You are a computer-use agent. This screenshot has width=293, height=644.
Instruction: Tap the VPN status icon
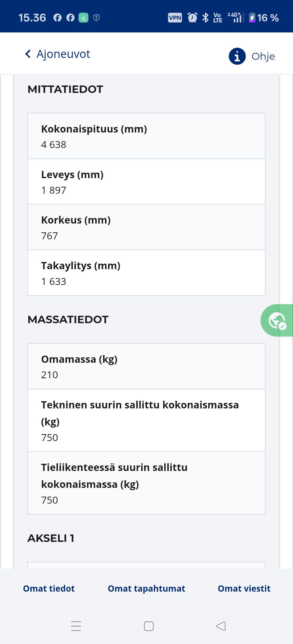click(175, 18)
